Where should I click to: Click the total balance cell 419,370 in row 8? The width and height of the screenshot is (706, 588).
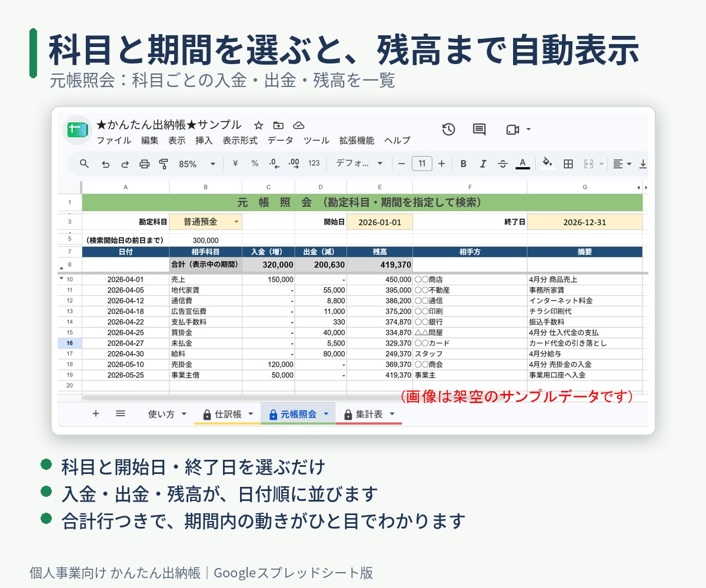(379, 265)
